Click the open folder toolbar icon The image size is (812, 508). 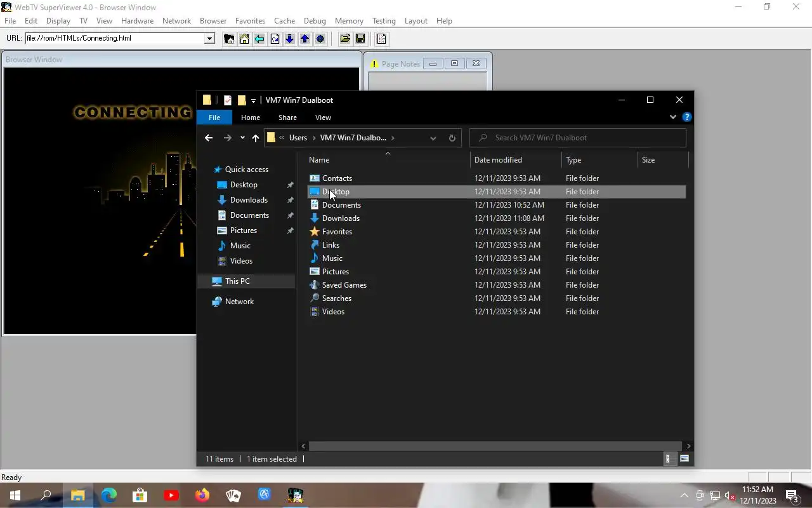coord(345,39)
